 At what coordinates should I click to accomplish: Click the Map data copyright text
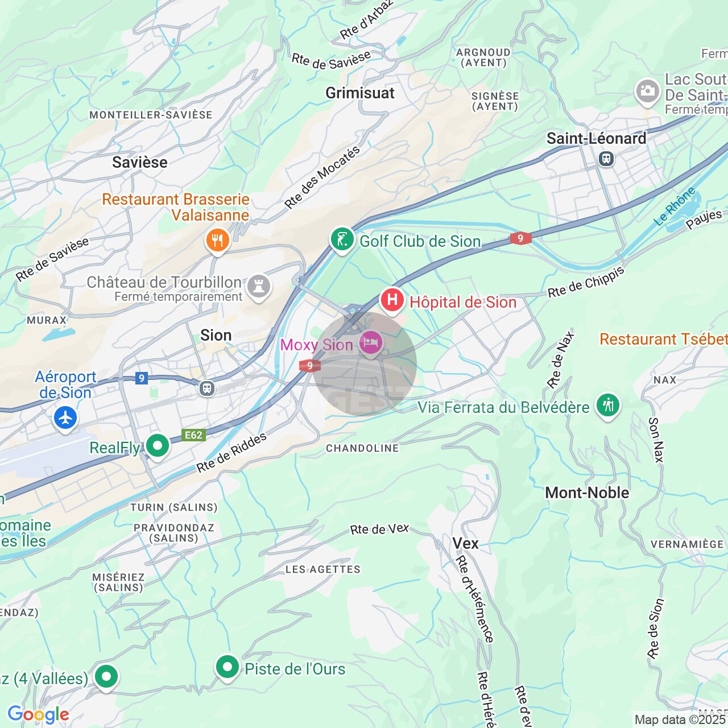click(x=681, y=719)
